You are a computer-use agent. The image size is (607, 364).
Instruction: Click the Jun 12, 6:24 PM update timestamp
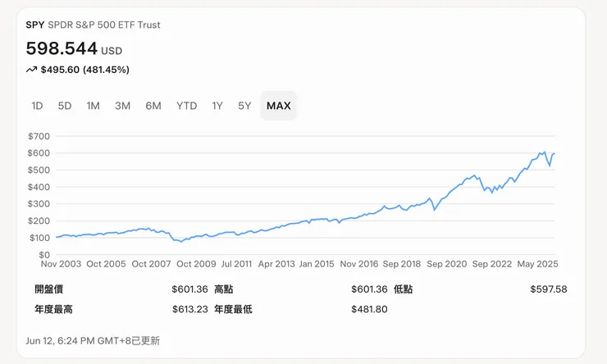(x=93, y=341)
